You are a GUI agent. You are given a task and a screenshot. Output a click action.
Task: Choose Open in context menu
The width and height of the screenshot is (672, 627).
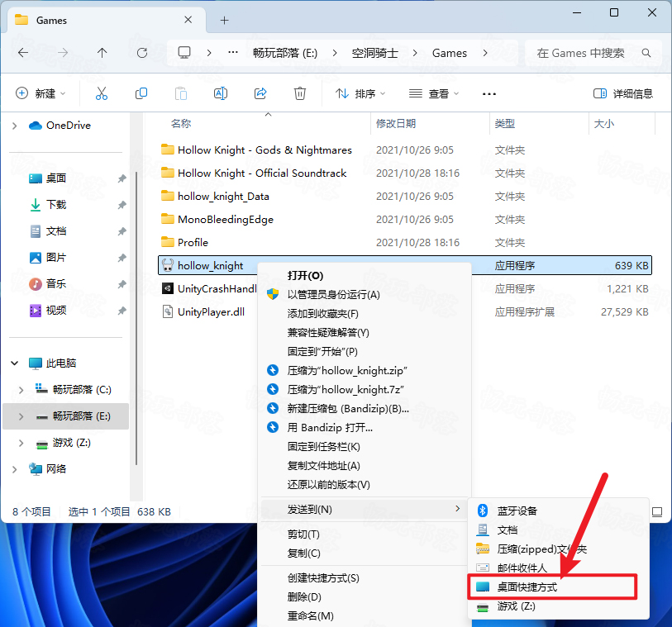pyautogui.click(x=365, y=275)
